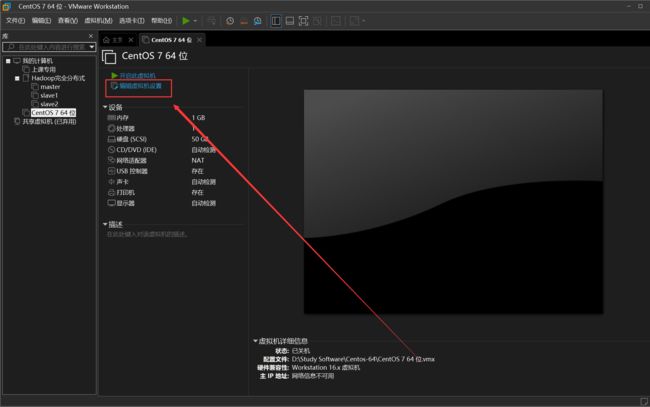
Task: Click the NAT network adapter value
Action: [198, 160]
